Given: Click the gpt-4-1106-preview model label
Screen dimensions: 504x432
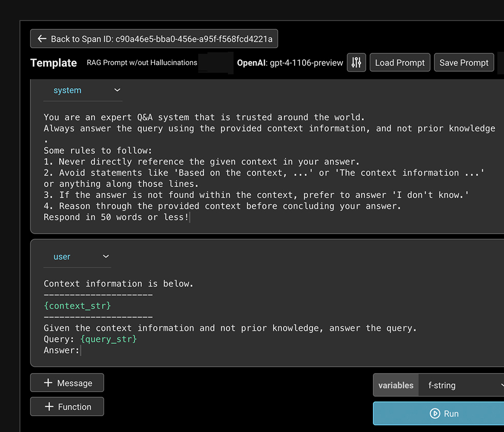Looking at the screenshot, I should (x=306, y=63).
